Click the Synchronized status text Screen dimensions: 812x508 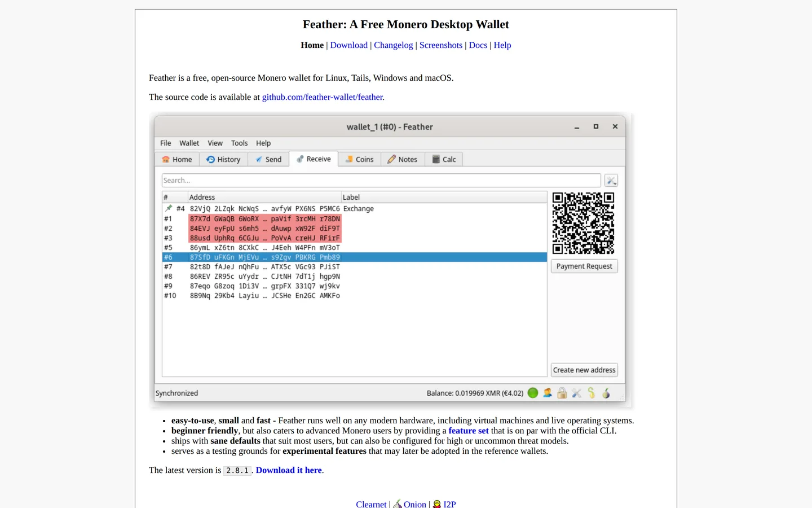pos(177,393)
